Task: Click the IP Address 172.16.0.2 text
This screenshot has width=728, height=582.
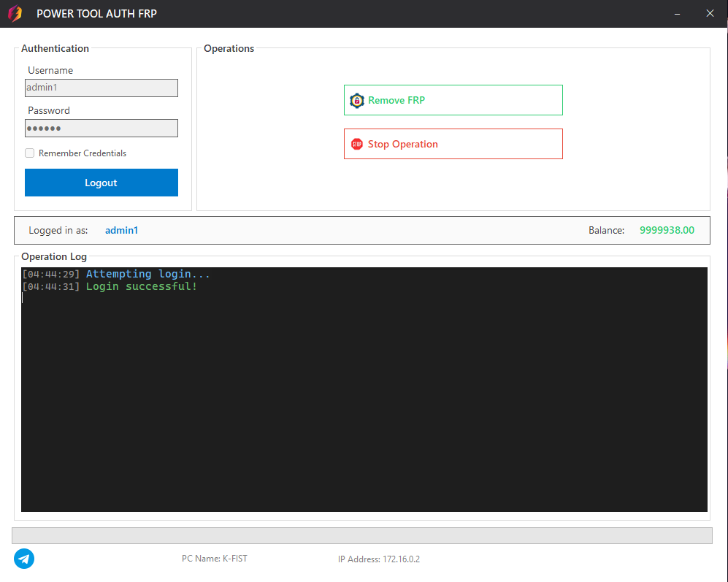Action: [x=379, y=559]
